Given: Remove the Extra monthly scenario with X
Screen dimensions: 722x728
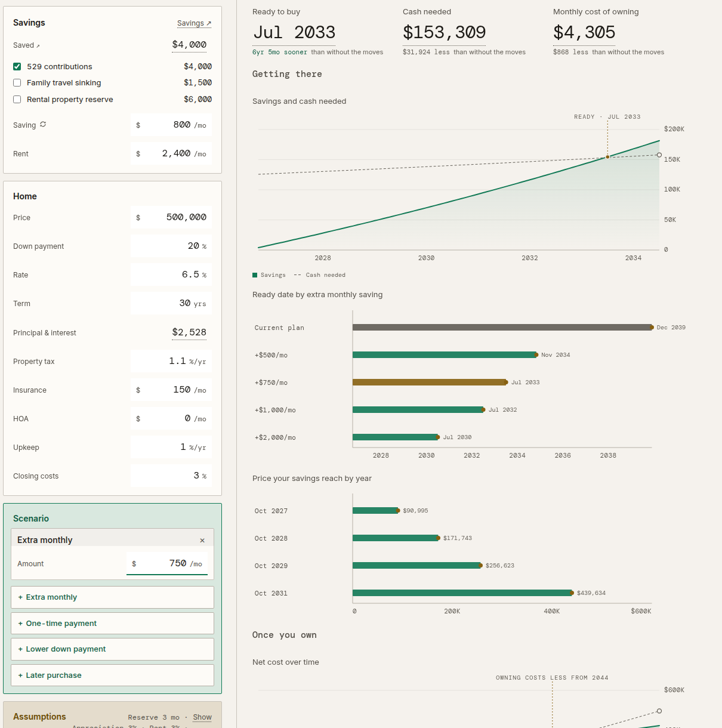Looking at the screenshot, I should [202, 541].
